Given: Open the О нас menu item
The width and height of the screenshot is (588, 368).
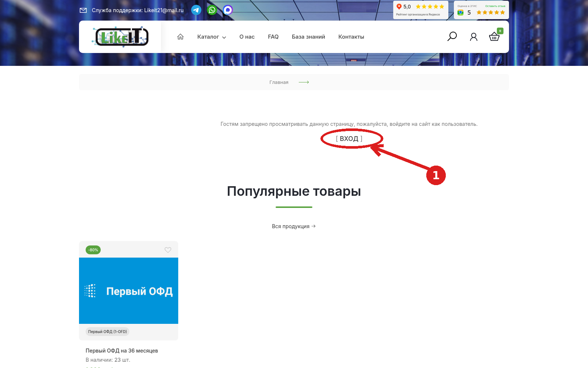Looking at the screenshot, I should click(x=247, y=37).
